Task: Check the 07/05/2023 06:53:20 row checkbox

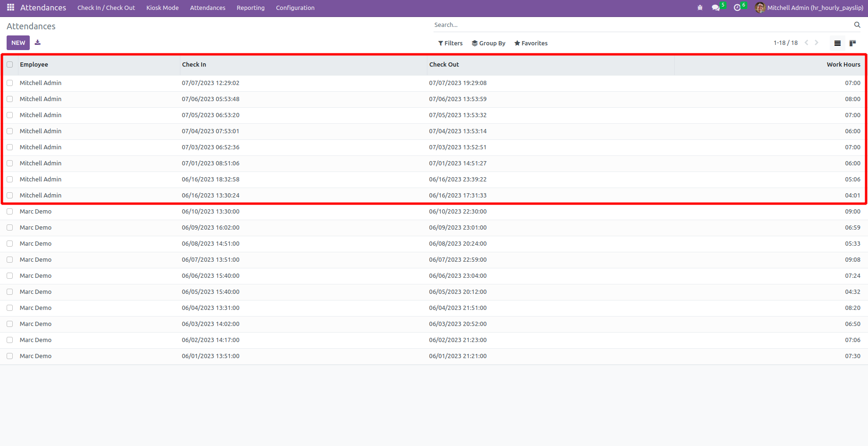Action: tap(10, 115)
